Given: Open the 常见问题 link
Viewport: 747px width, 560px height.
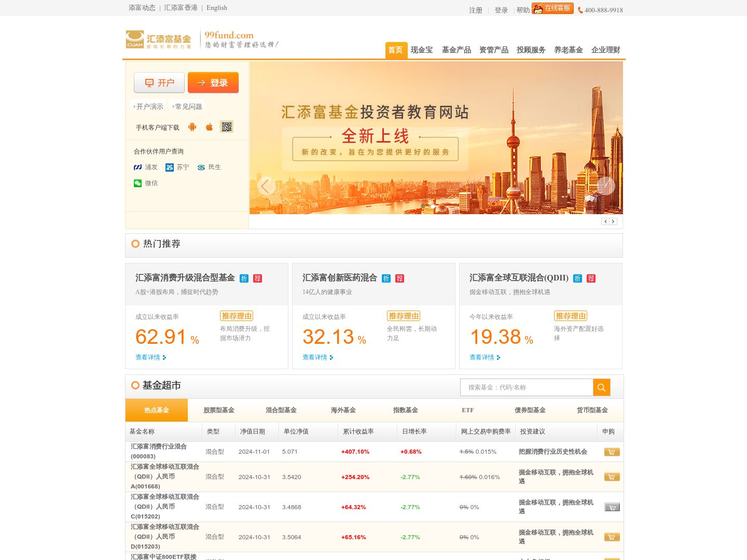Looking at the screenshot, I should (188, 106).
